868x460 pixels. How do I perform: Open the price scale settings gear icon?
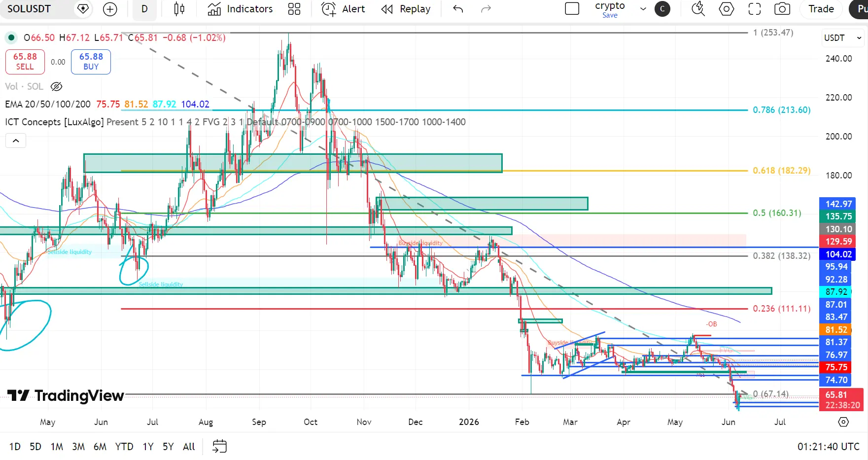pyautogui.click(x=843, y=422)
